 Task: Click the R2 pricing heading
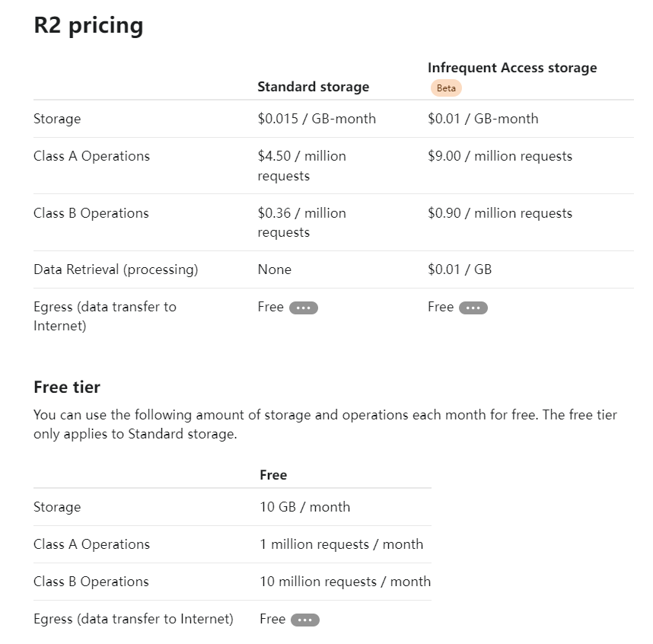point(88,25)
